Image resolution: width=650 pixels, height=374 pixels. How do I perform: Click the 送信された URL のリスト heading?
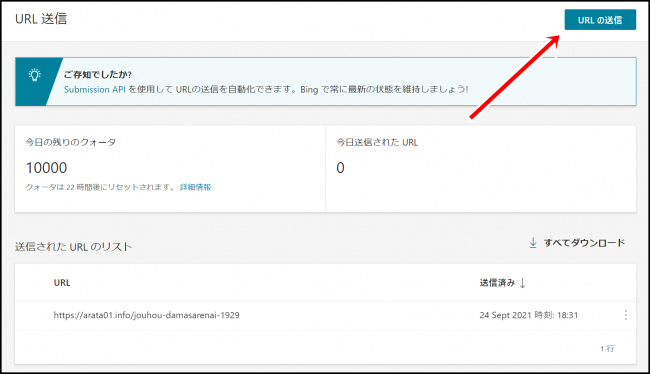click(73, 247)
